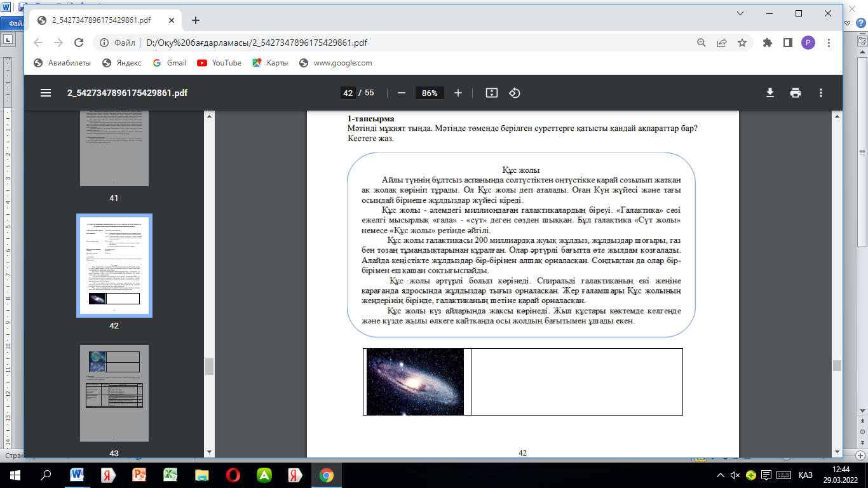The width and height of the screenshot is (868, 488).
Task: Share this page via the address bar icon
Action: [722, 43]
